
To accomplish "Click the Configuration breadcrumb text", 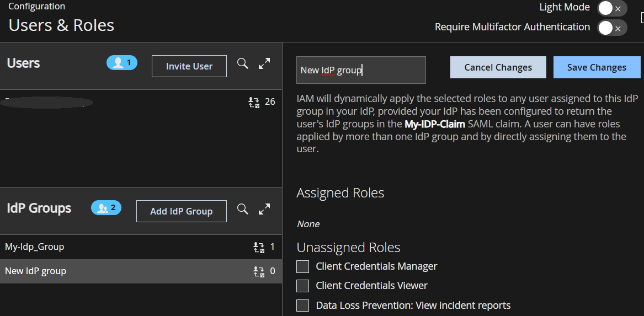I will point(36,6).
